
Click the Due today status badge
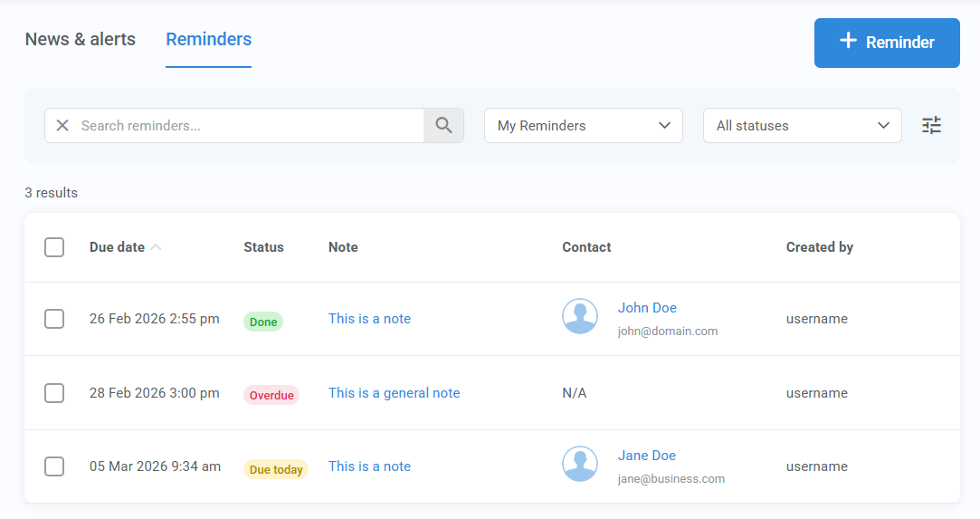276,469
